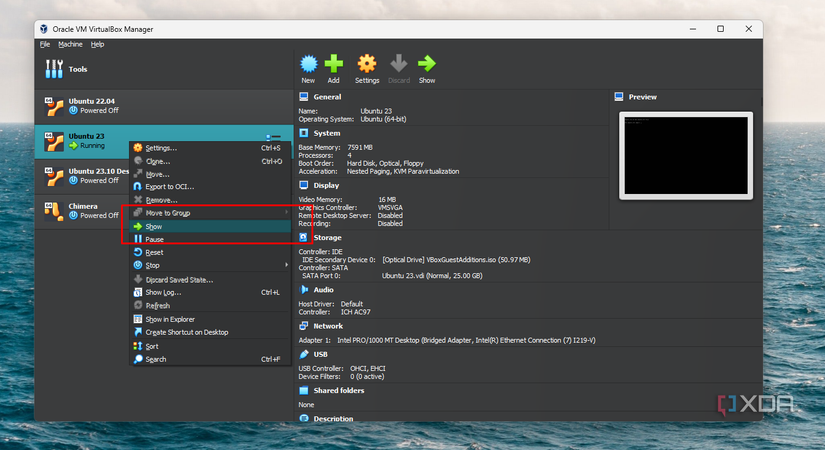
Task: Click the Network section icon
Action: tap(304, 326)
